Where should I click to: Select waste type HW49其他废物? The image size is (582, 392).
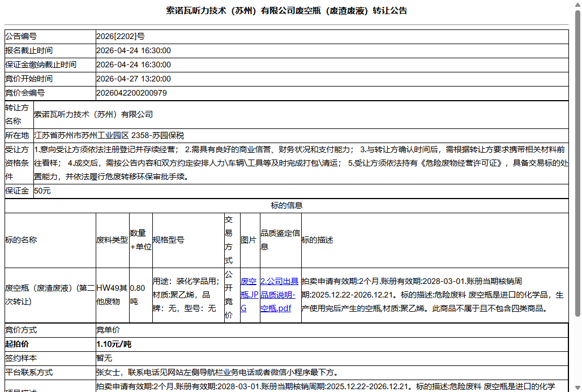click(112, 295)
